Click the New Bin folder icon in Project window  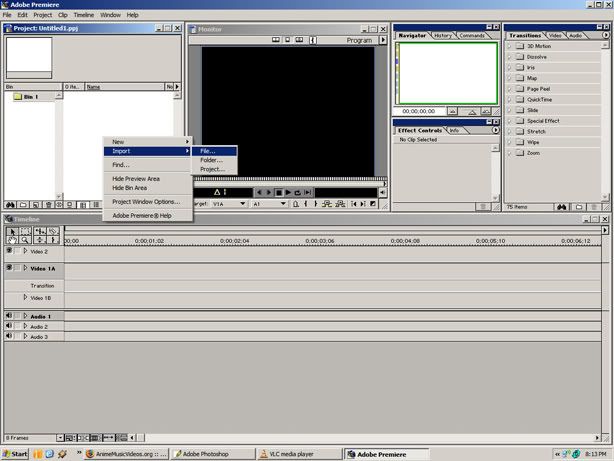[23, 205]
